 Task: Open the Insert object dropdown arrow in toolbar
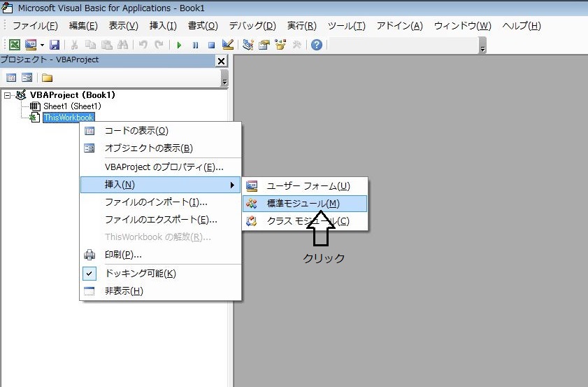click(x=42, y=45)
